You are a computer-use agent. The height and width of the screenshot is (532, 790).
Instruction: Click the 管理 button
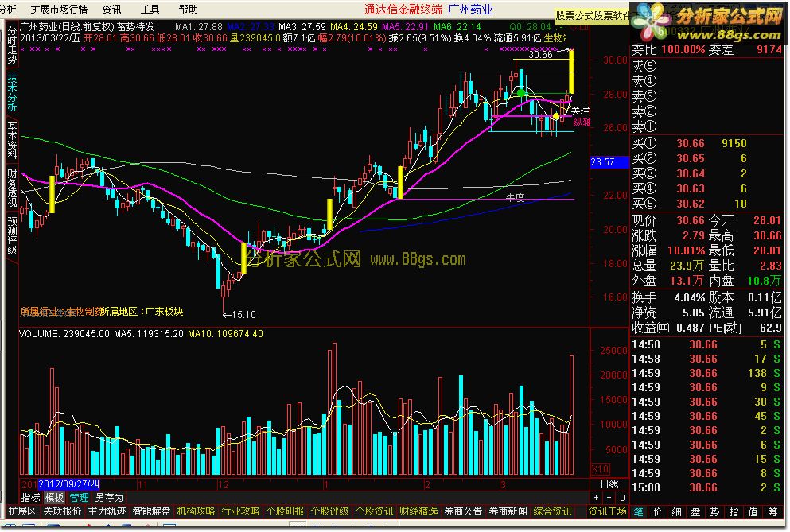[x=79, y=497]
